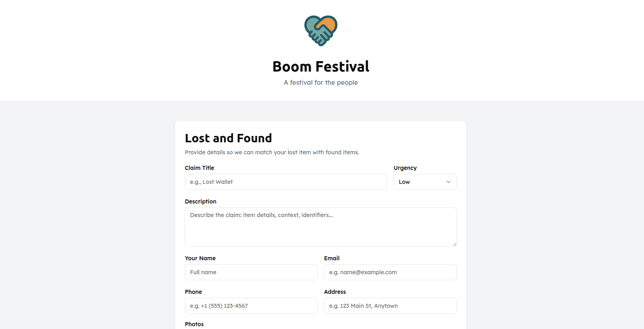Image resolution: width=644 pixels, height=329 pixels.
Task: Click the resize handle of Description box
Action: coord(454,244)
